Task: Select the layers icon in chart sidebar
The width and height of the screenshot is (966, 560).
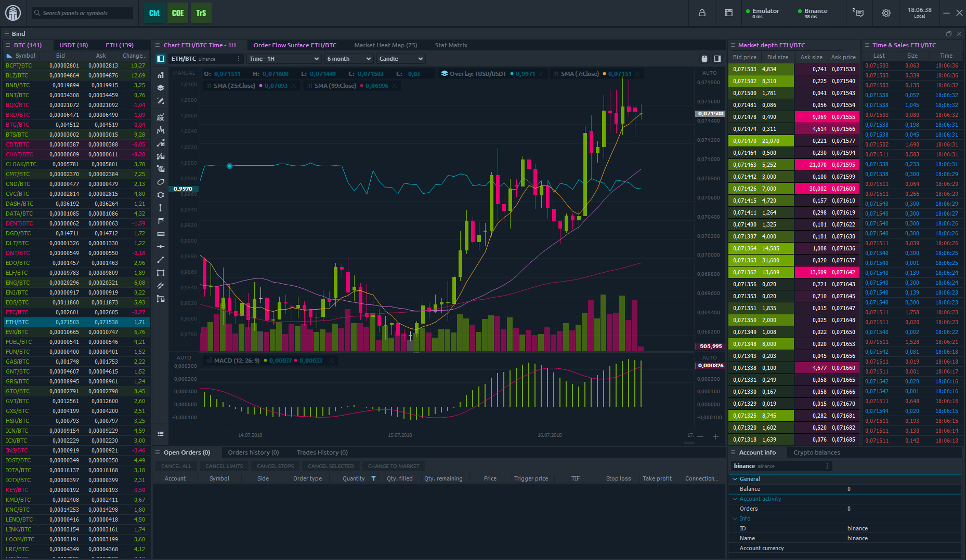Action: click(161, 87)
